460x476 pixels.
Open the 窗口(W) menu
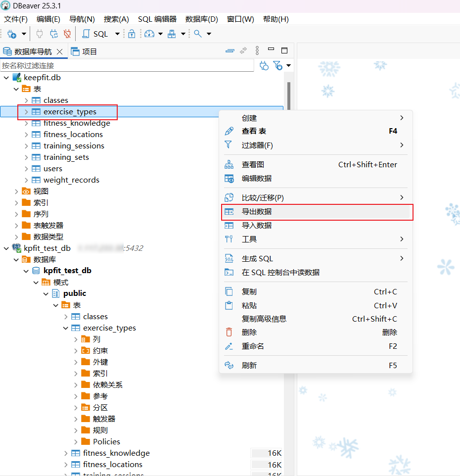point(240,19)
